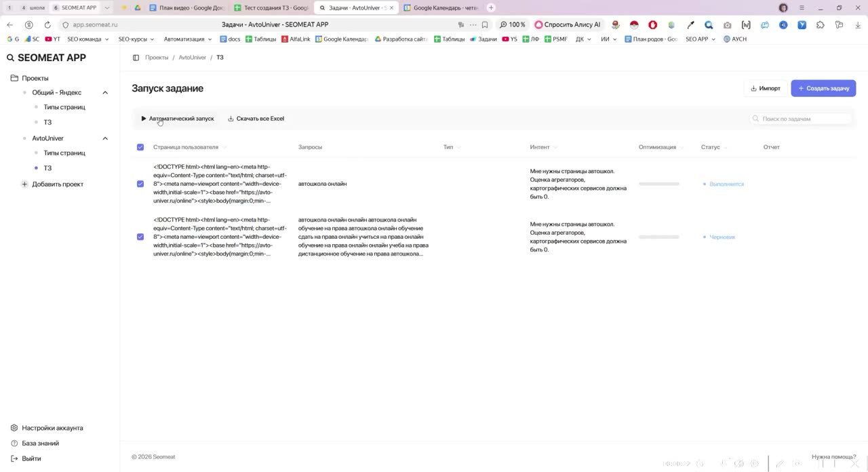Toggle the sidebar panel icon beside Проекты breadcrumb
This screenshot has height=472, width=868.
tap(136, 58)
